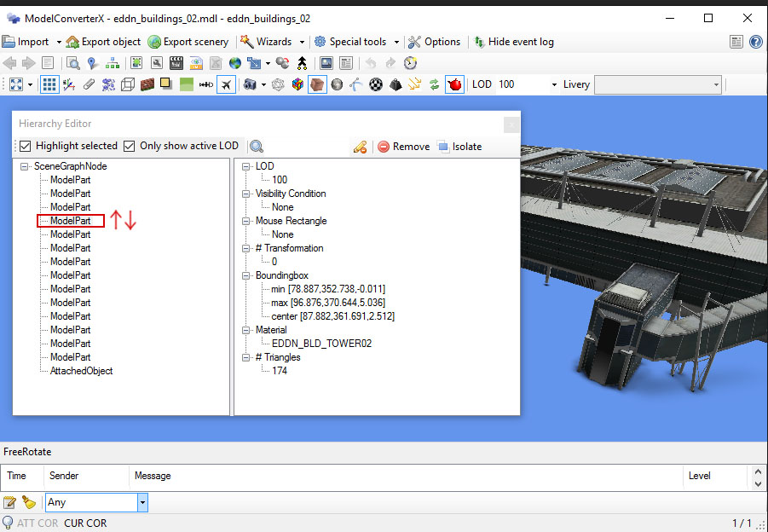The width and height of the screenshot is (768, 532).
Task: Click Export object
Action: tap(103, 42)
